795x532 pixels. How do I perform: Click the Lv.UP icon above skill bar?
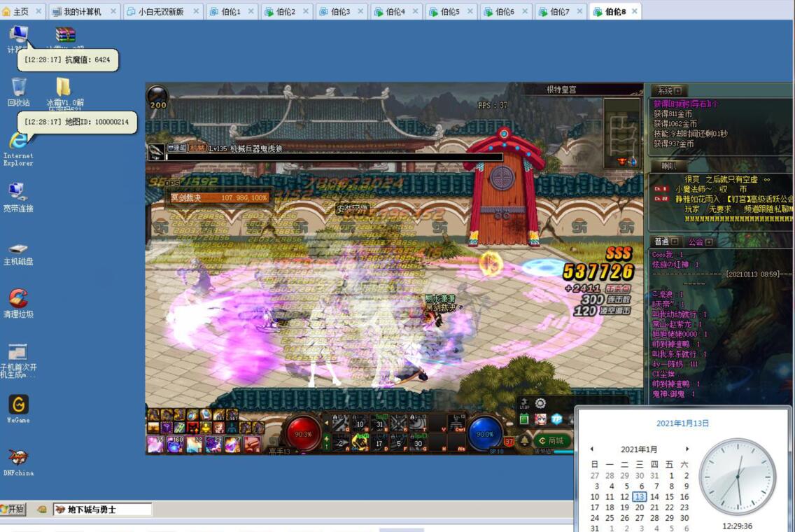pyautogui.click(x=525, y=403)
